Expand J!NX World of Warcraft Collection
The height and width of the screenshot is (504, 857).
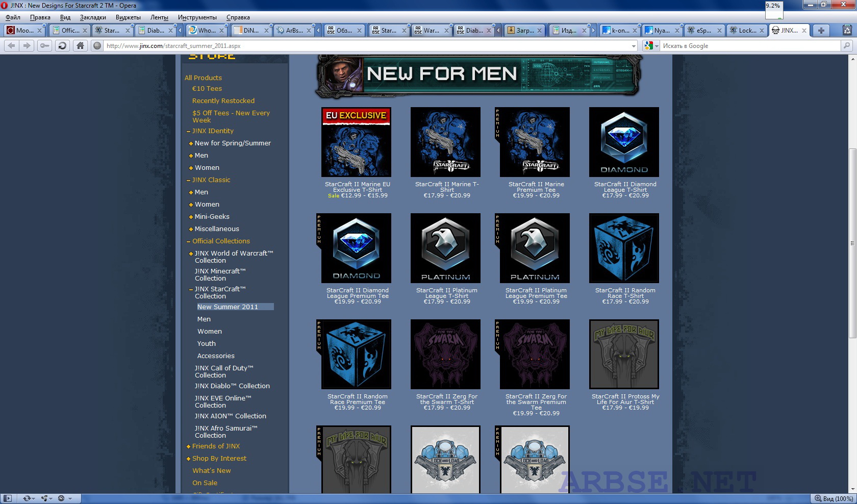click(191, 254)
